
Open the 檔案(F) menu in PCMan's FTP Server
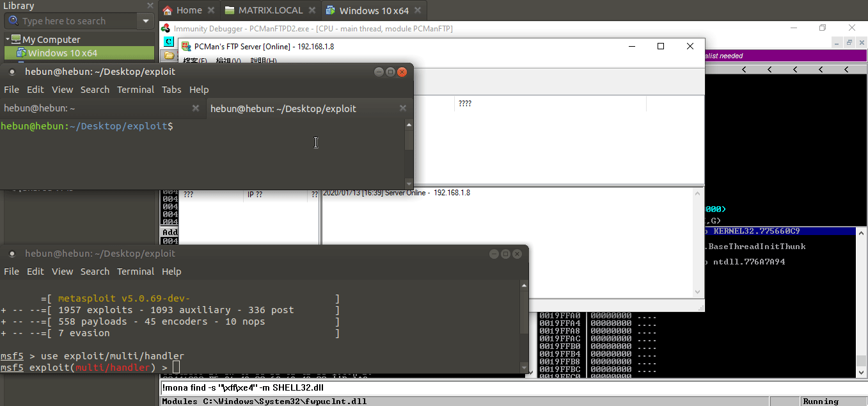pos(195,58)
